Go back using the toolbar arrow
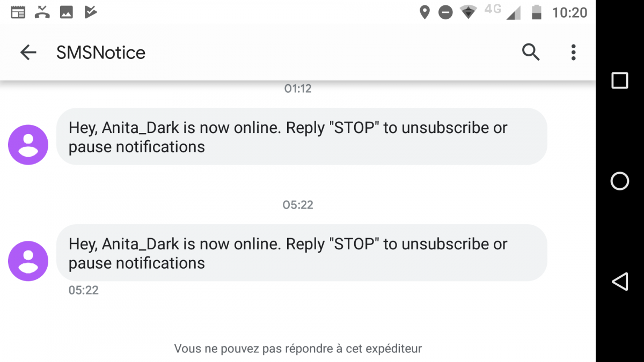 (x=28, y=52)
